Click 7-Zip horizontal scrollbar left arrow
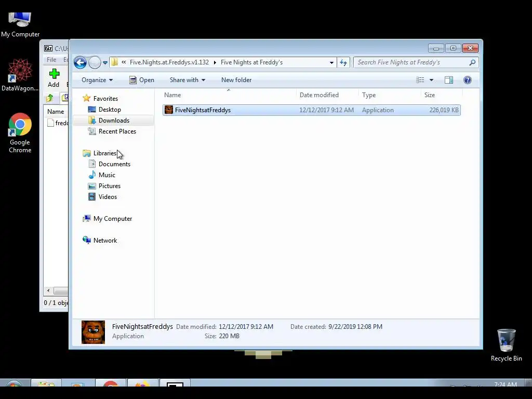Screen dimensions: 532x399 pyautogui.click(x=48, y=290)
